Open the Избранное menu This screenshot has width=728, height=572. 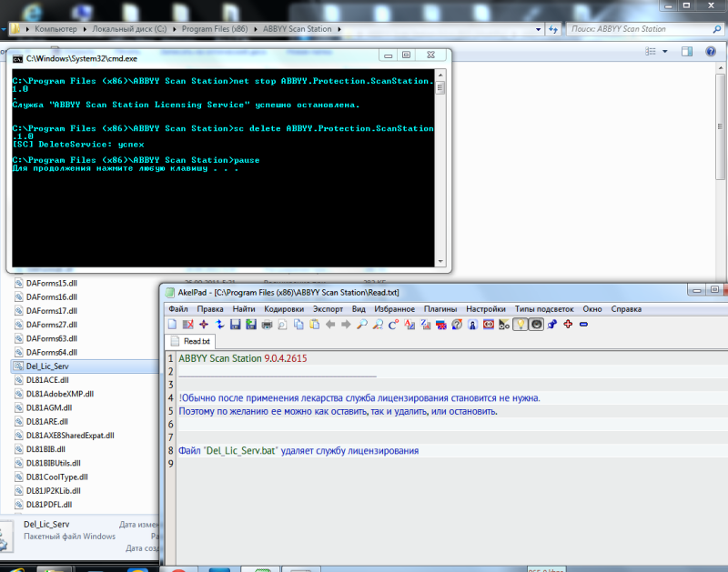tap(395, 309)
